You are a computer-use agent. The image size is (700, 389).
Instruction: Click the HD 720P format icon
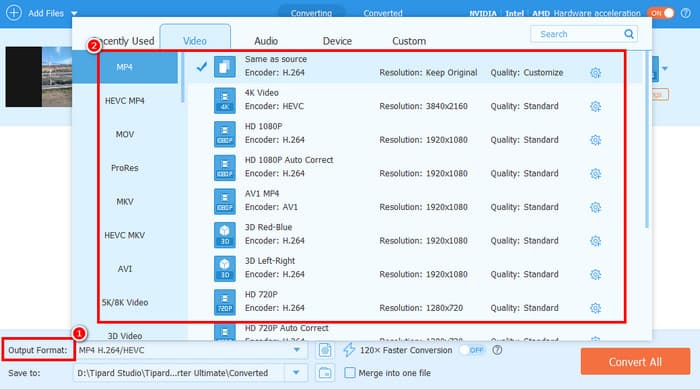[x=225, y=302]
